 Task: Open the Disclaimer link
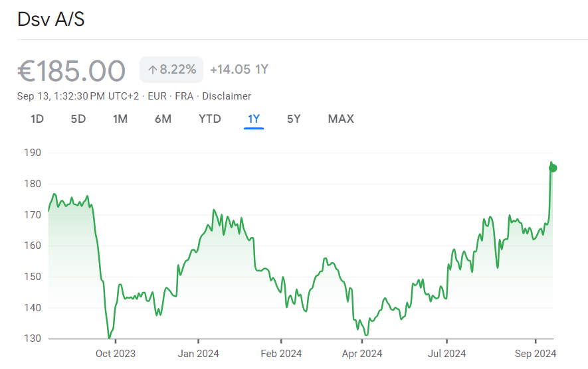[227, 96]
